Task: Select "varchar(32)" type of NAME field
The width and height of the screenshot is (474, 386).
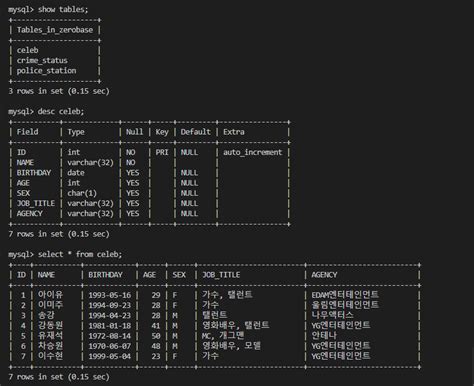Action: pyautogui.click(x=90, y=163)
